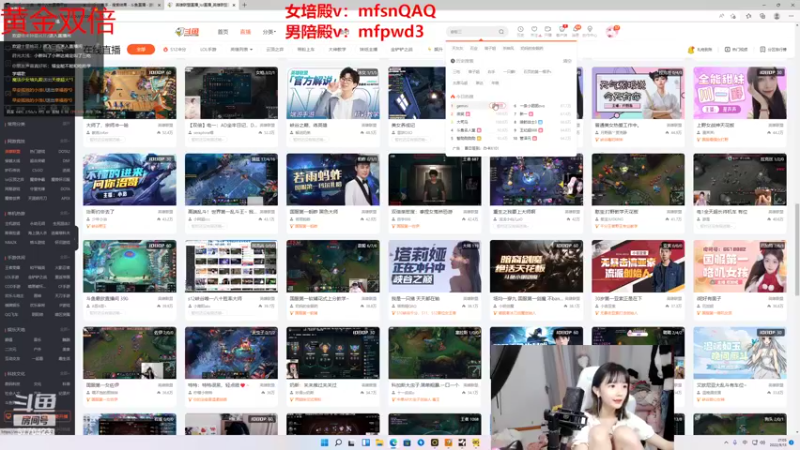Click the page vertical scrollbar
The image size is (800, 450).
796,248
